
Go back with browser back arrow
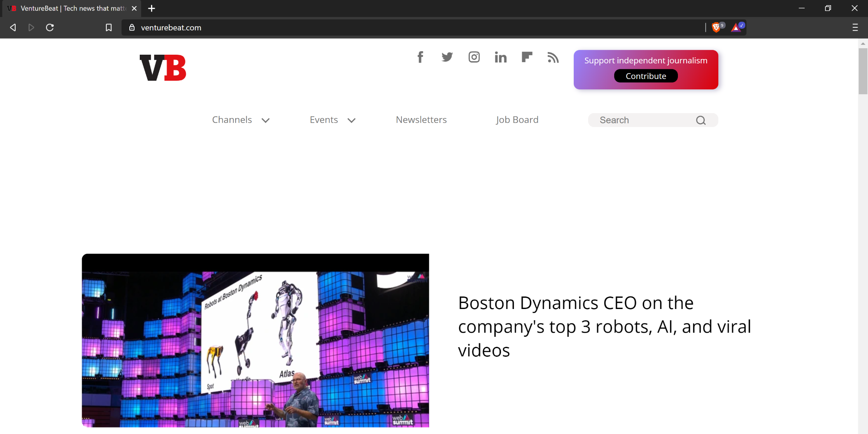pos(13,27)
